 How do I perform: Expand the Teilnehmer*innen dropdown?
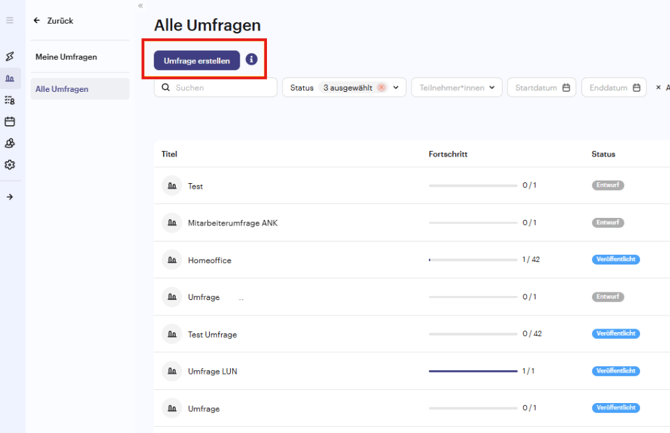pos(457,88)
